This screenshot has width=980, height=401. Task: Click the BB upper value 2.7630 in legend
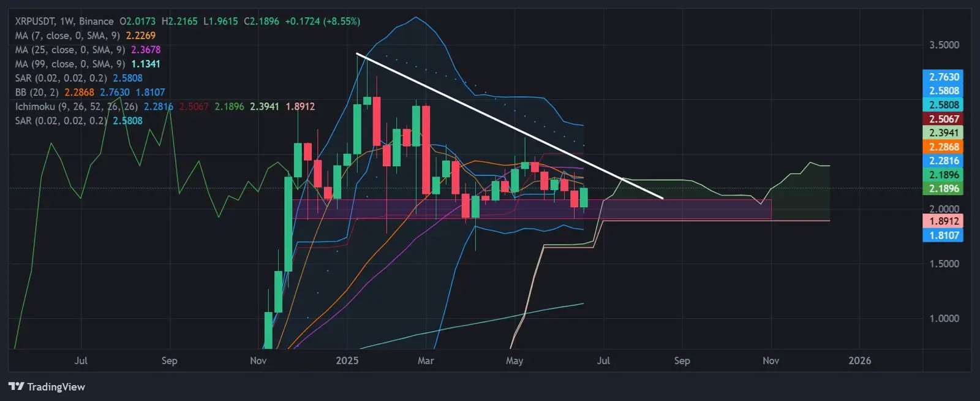pyautogui.click(x=115, y=93)
